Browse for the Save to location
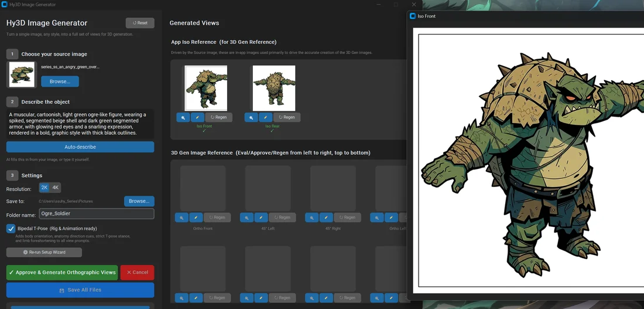 point(139,201)
